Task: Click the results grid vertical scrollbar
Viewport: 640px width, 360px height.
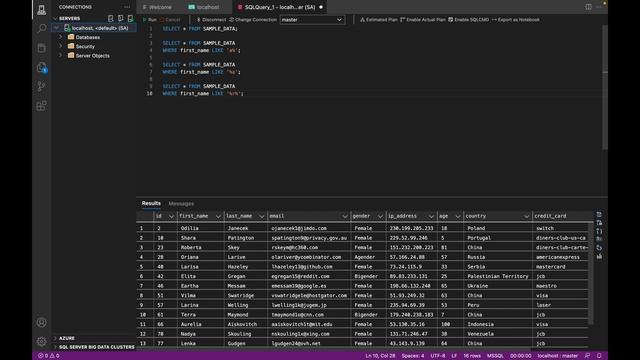Action: point(591,273)
